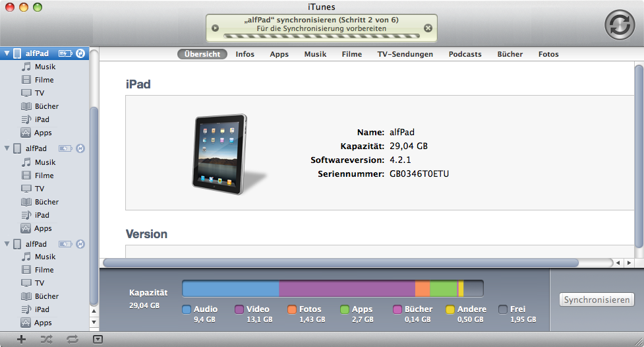Click the large circular sync icon
Image resolution: width=644 pixels, height=347 pixels.
[x=620, y=24]
